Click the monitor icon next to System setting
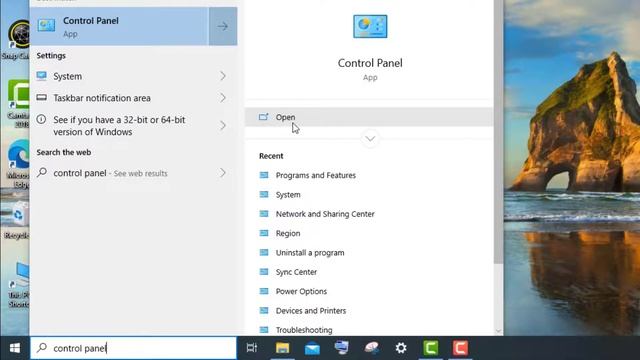Image resolution: width=640 pixels, height=360 pixels. pos(41,76)
